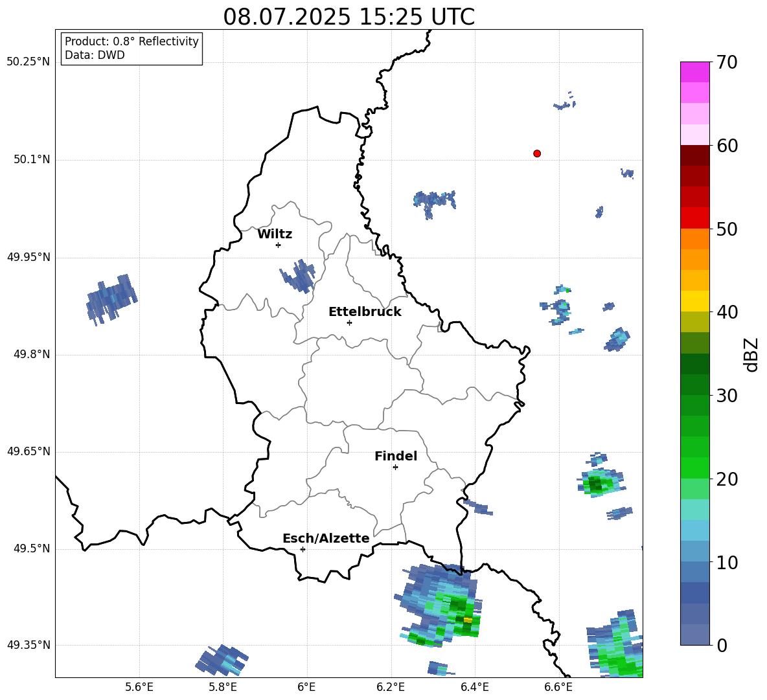Image resolution: width=767 pixels, height=700 pixels.
Task: Click the 49.65°N latitude label
Action: (x=29, y=451)
